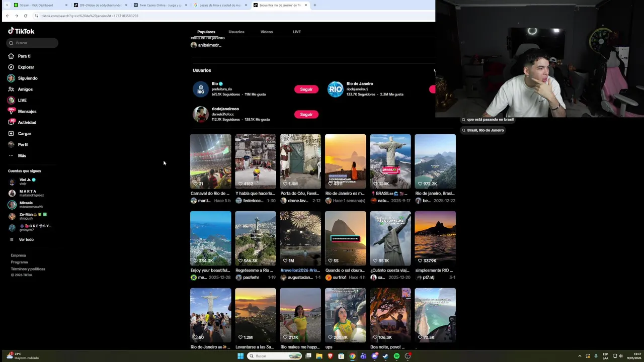Screen dimensions: 644x362
Task: Open Spotify from the taskbar
Action: [396, 356]
